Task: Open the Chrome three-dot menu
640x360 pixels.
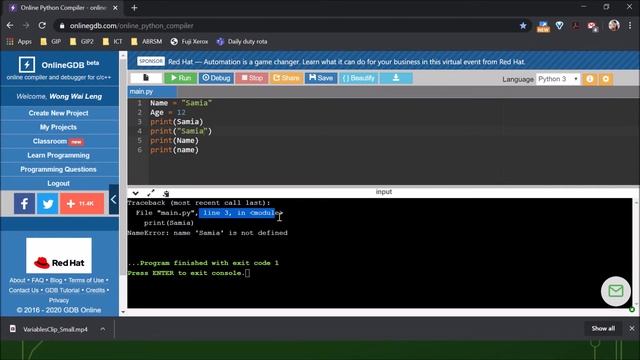Action: [630, 25]
